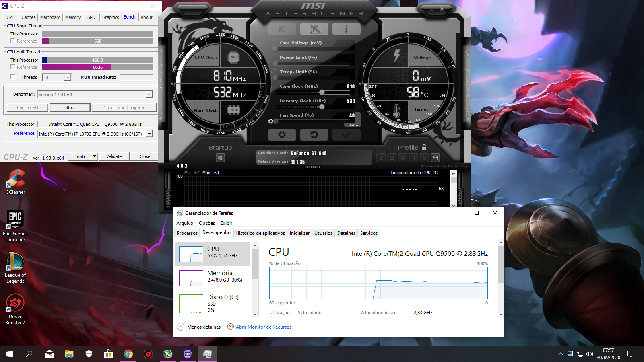The height and width of the screenshot is (362, 644).
Task: Apply Afterburner settings with checkmark button
Action: [x=346, y=135]
